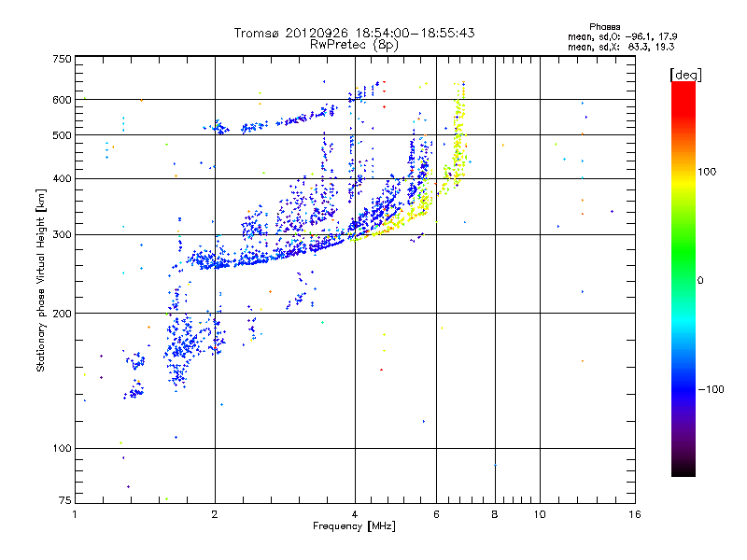Image resolution: width=747 pixels, height=560 pixels.
Task: Click the 'mean, sd,O: -96.1, 17.9' line
Action: [x=622, y=36]
